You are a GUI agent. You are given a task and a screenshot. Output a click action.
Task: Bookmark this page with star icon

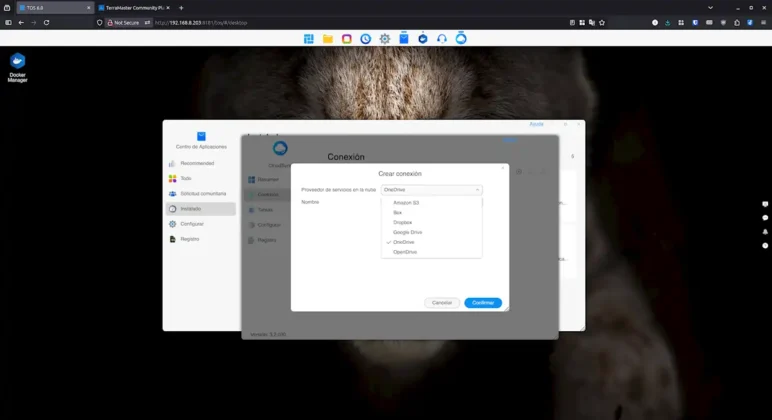599,22
